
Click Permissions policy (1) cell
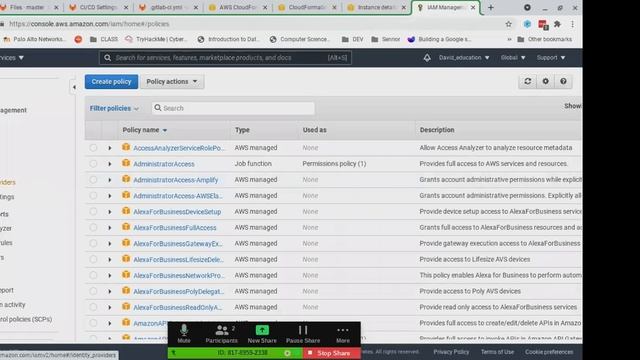tap(334, 164)
